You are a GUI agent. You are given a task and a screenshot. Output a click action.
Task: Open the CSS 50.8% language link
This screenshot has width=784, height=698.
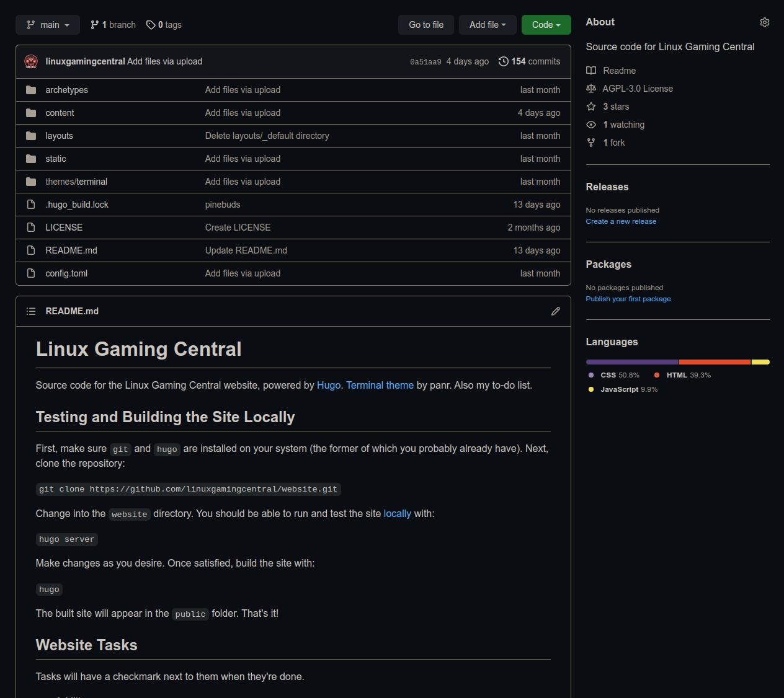613,375
